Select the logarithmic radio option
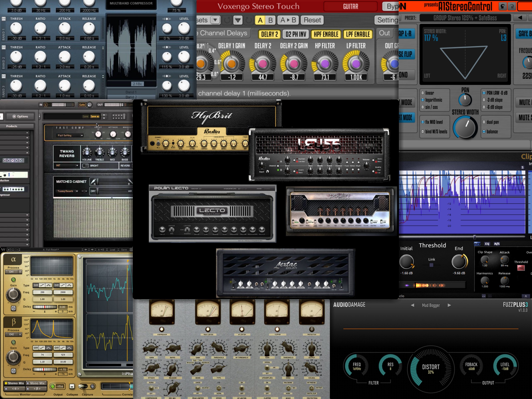Screen dimensions: 532x399 pos(423,100)
